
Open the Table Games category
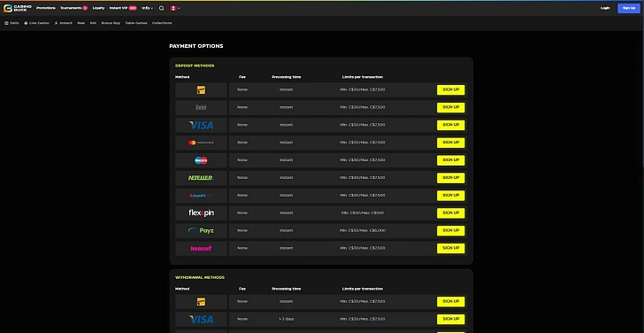point(136,23)
